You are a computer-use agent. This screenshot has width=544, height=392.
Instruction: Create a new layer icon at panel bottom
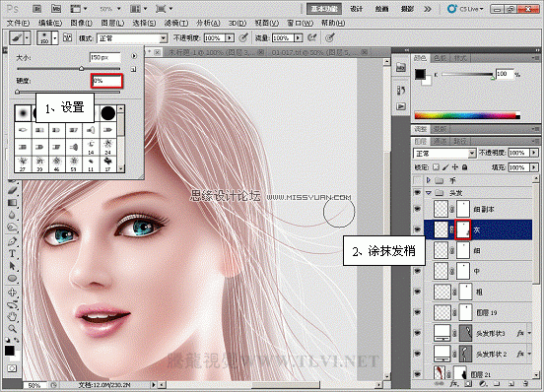(x=511, y=384)
